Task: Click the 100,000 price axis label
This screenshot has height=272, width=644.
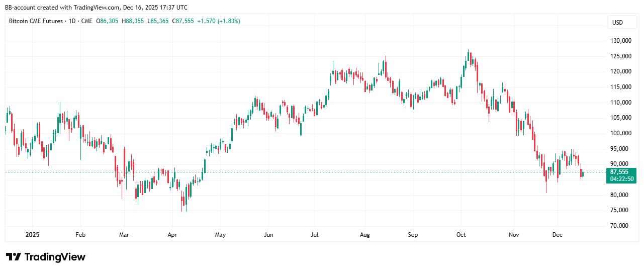Action: 620,133
